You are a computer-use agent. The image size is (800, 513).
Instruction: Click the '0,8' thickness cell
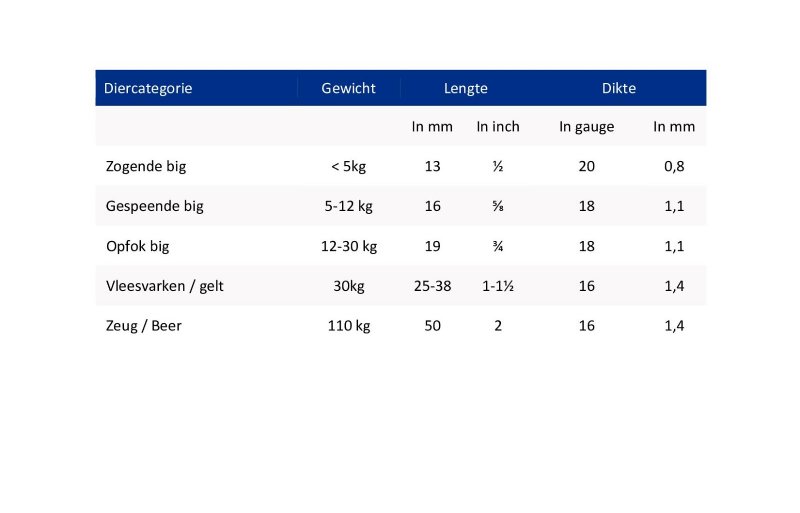(x=674, y=166)
